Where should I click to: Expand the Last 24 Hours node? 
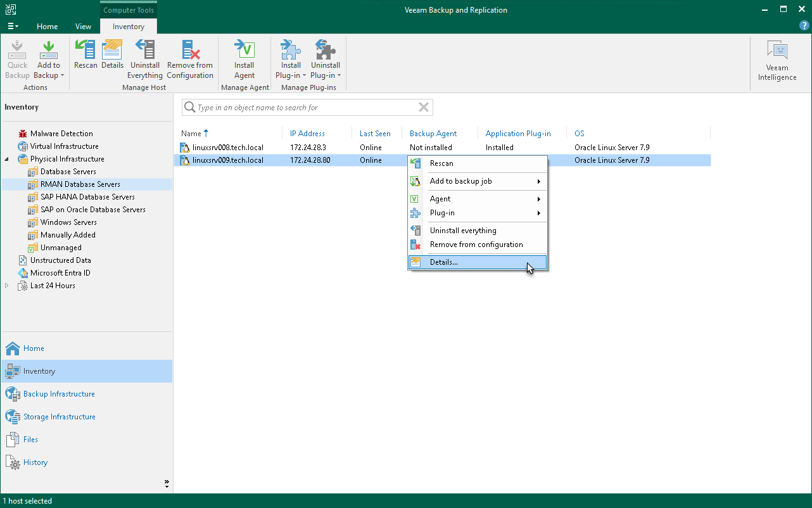coord(7,286)
